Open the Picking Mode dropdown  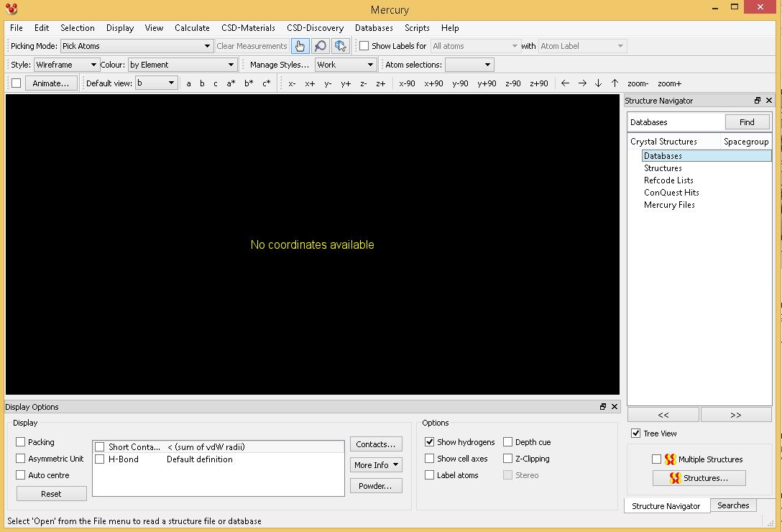pos(137,46)
